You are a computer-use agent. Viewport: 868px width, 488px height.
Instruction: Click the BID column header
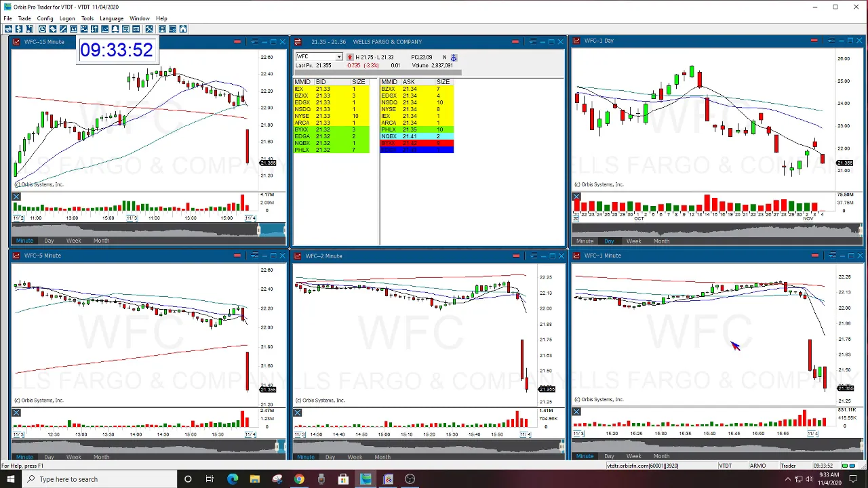[x=321, y=82]
